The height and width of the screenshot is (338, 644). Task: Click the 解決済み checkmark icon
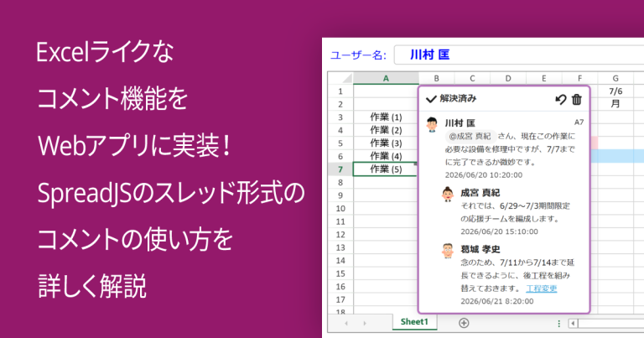click(x=431, y=99)
